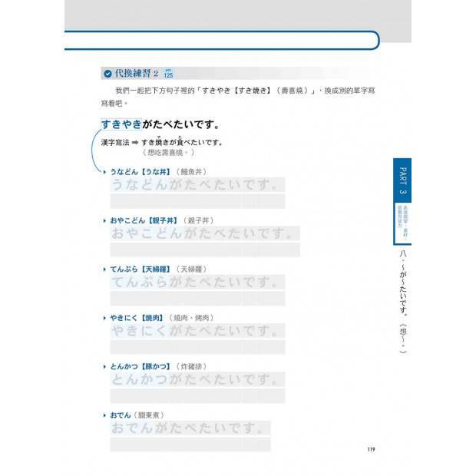Click the tracing line おやこどんがたべたいです。
The height and width of the screenshot is (476, 476).
coord(205,233)
